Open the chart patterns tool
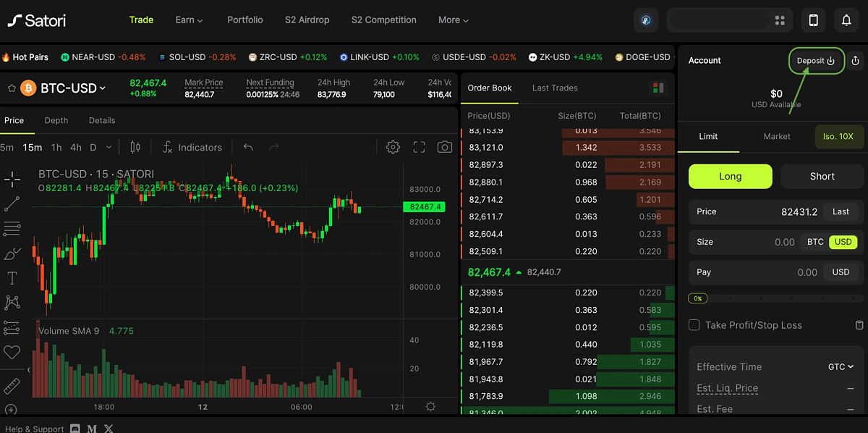Image resolution: width=868 pixels, height=433 pixels. tap(12, 303)
